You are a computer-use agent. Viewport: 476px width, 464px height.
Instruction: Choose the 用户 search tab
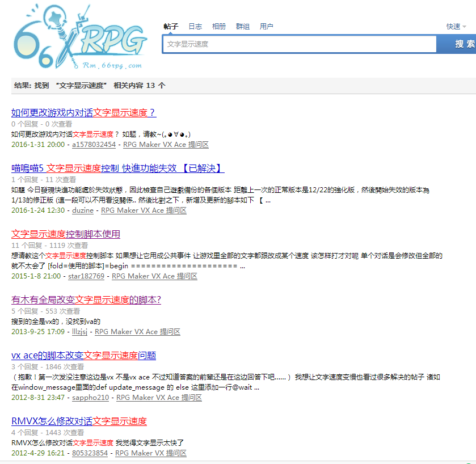pyautogui.click(x=266, y=27)
